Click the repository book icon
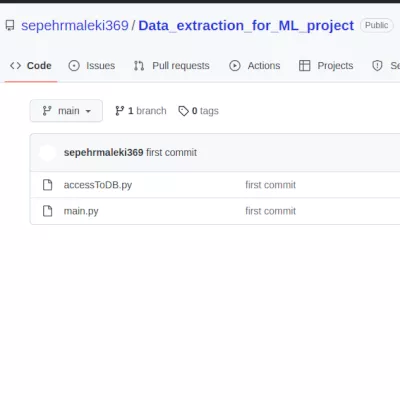 pyautogui.click(x=10, y=26)
